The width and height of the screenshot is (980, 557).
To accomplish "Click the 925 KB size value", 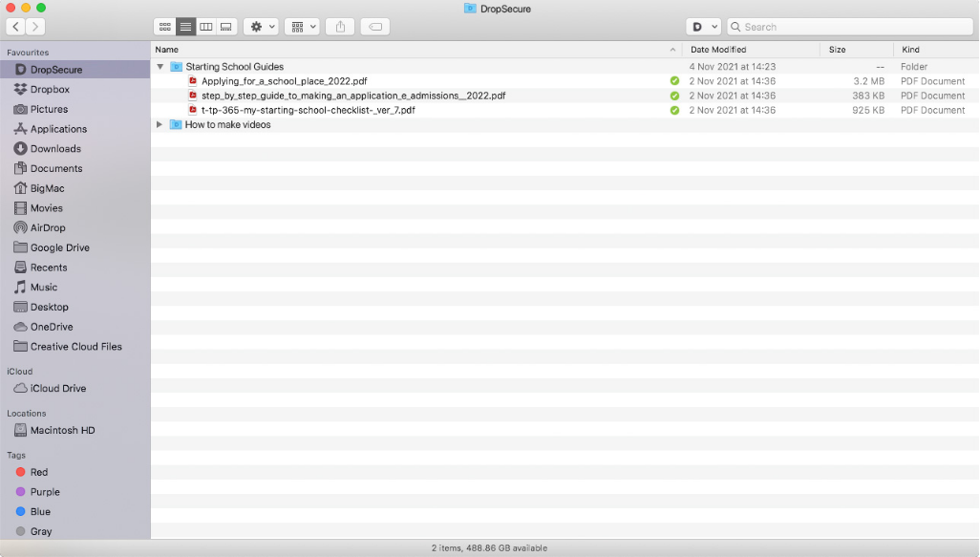I will point(868,110).
